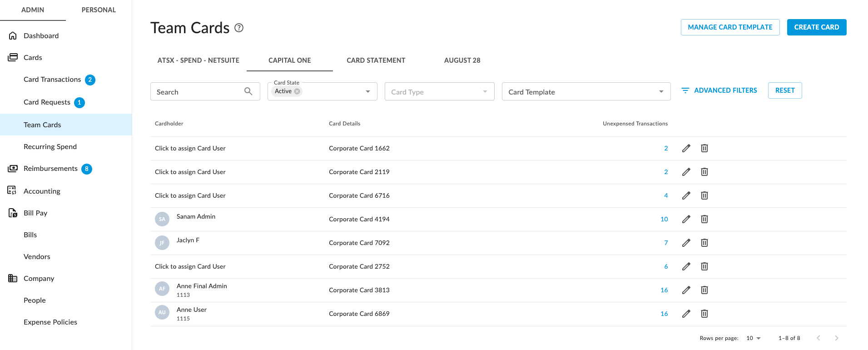The width and height of the screenshot is (868, 350).
Task: Click the help icon beside Team Cards
Action: click(239, 28)
